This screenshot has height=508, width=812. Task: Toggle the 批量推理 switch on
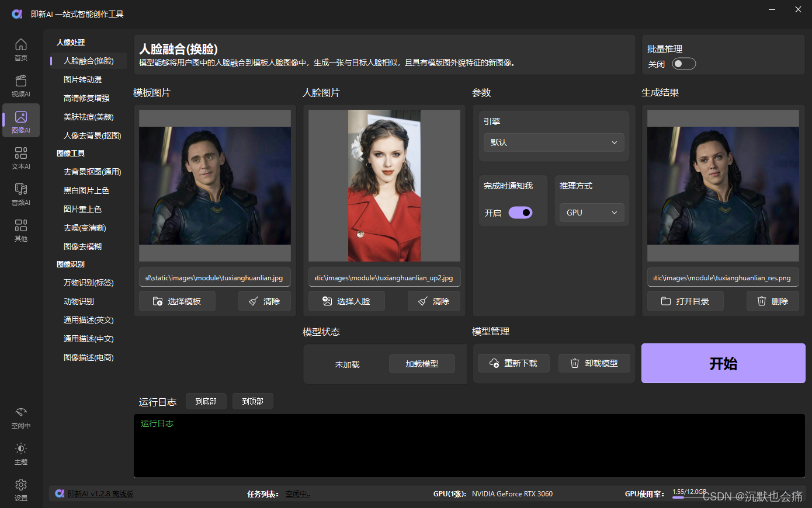pyautogui.click(x=684, y=64)
